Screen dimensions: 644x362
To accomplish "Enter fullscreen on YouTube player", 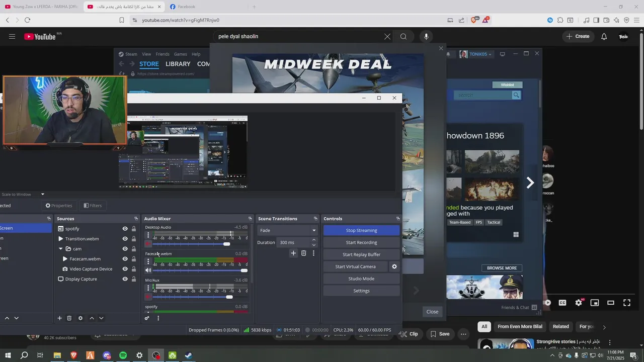I will click(627, 303).
